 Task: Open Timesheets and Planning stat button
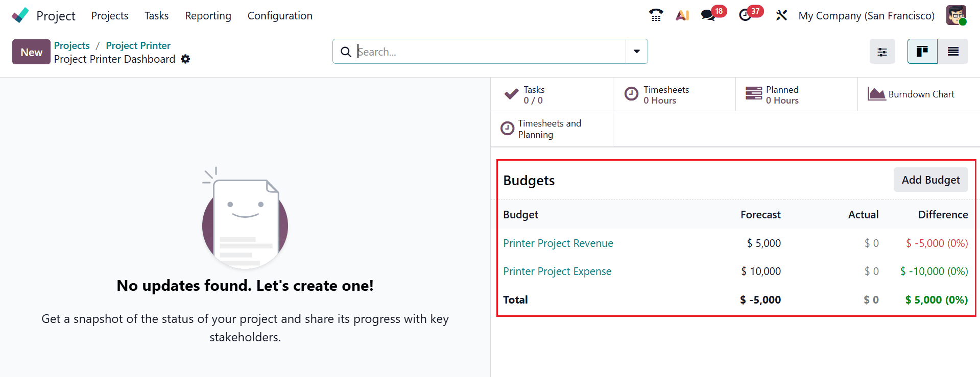[552, 129]
